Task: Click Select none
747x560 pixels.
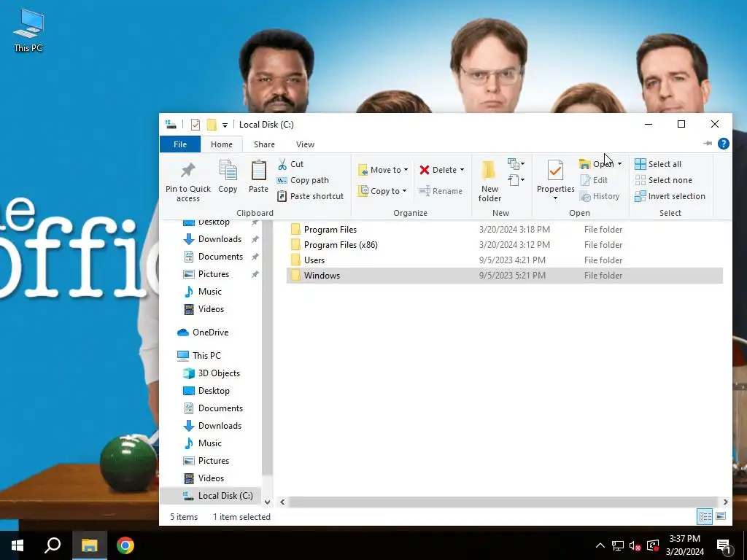Action: click(x=664, y=181)
